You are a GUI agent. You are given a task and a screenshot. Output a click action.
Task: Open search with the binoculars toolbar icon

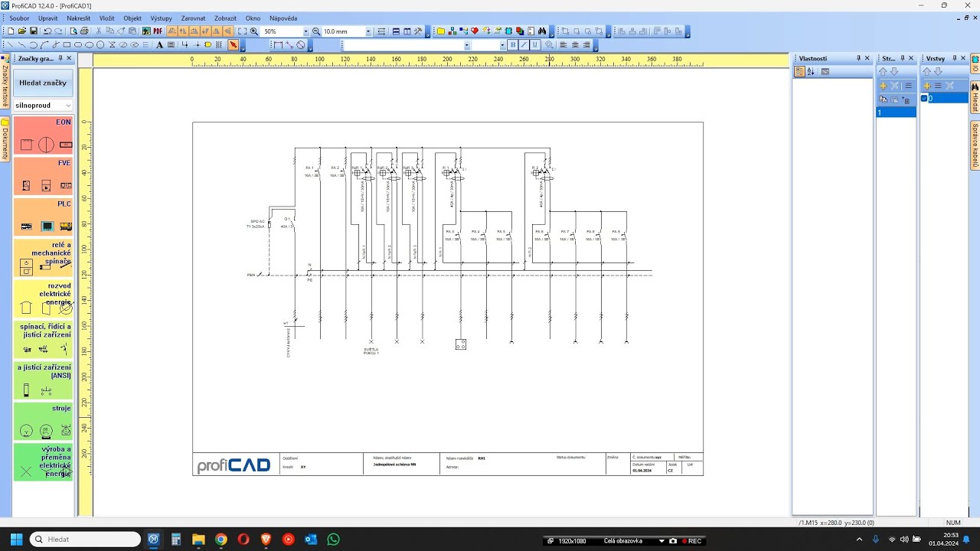click(542, 31)
